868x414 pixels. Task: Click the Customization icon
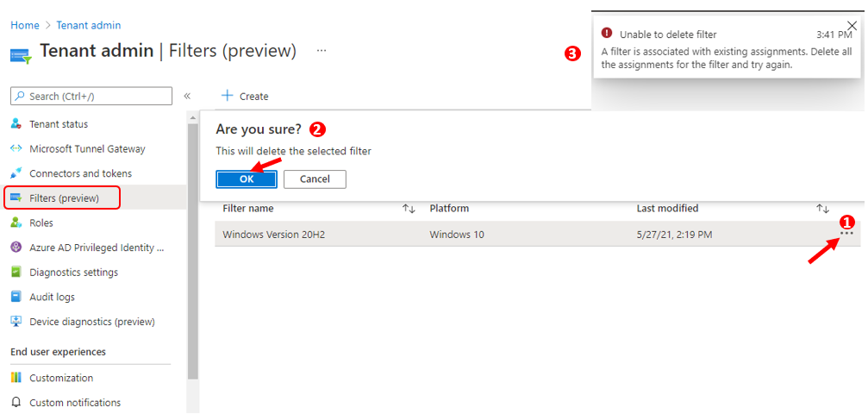pyautogui.click(x=16, y=378)
